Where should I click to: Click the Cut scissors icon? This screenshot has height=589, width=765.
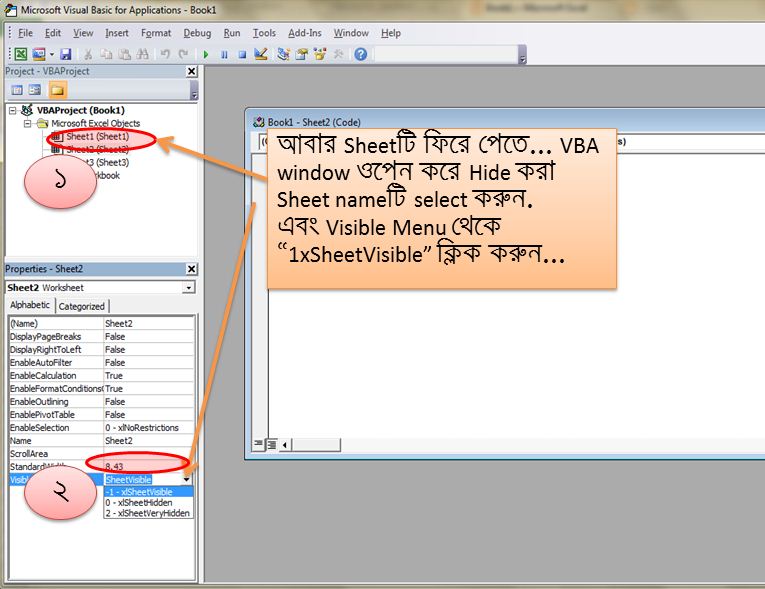click(88, 54)
